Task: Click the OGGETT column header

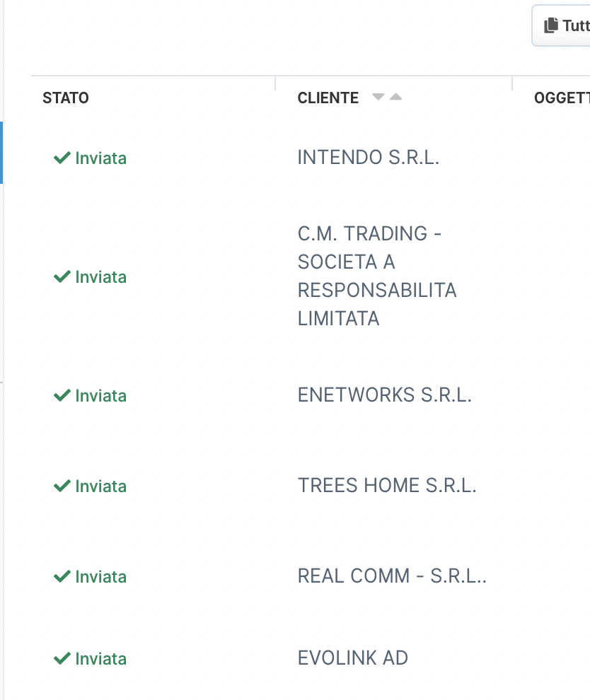Action: (561, 98)
